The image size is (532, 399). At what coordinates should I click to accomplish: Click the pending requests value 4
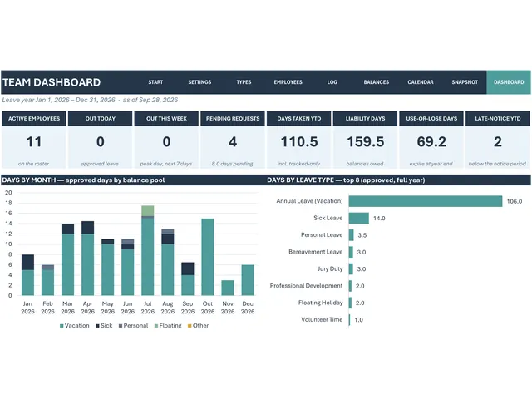233,142
